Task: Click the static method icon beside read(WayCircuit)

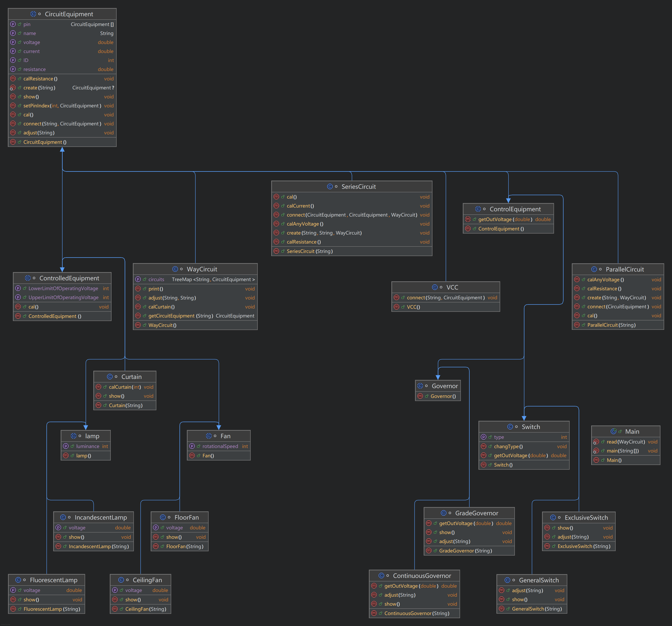Action: 596,442
